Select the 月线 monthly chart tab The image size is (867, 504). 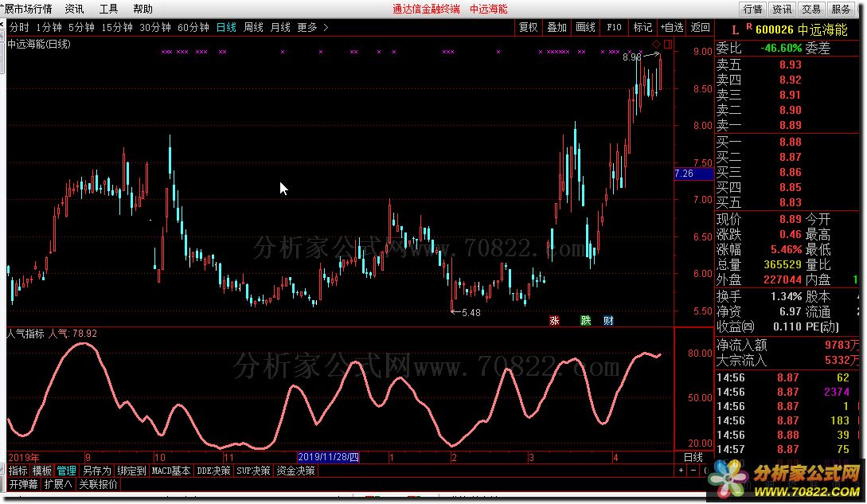point(280,27)
